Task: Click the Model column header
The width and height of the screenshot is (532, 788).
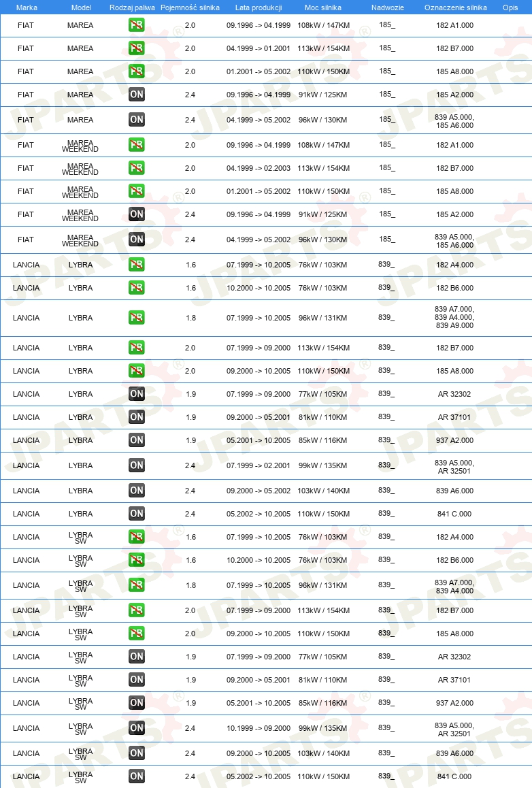Action: (82, 7)
